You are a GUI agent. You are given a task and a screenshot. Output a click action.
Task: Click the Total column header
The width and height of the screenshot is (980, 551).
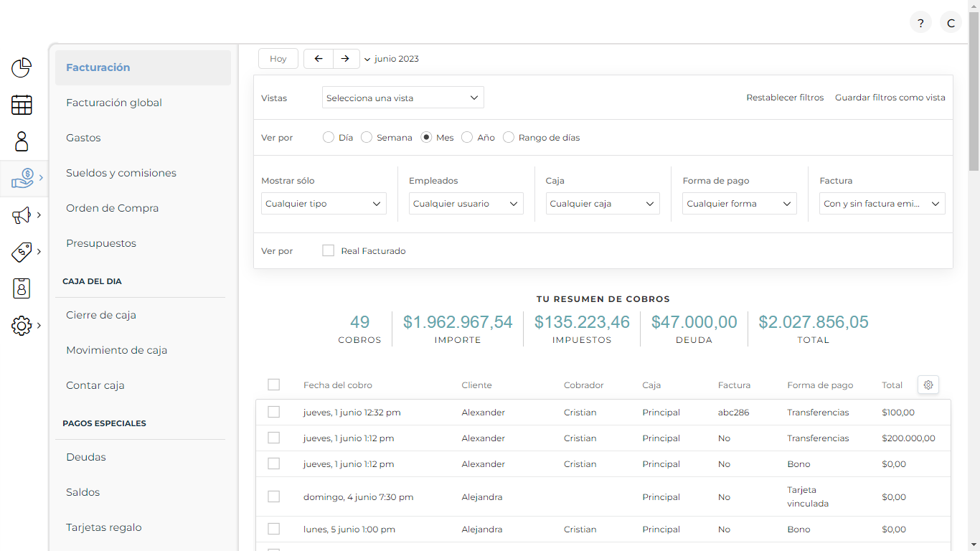coord(892,385)
